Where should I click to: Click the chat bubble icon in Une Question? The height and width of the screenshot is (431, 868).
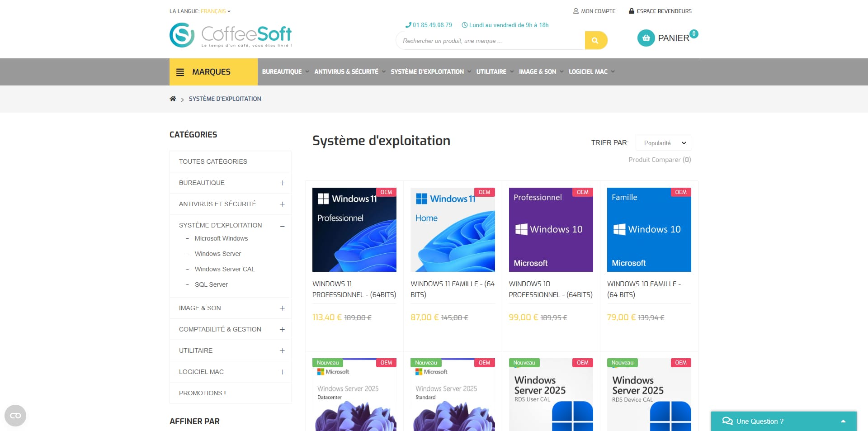click(727, 421)
